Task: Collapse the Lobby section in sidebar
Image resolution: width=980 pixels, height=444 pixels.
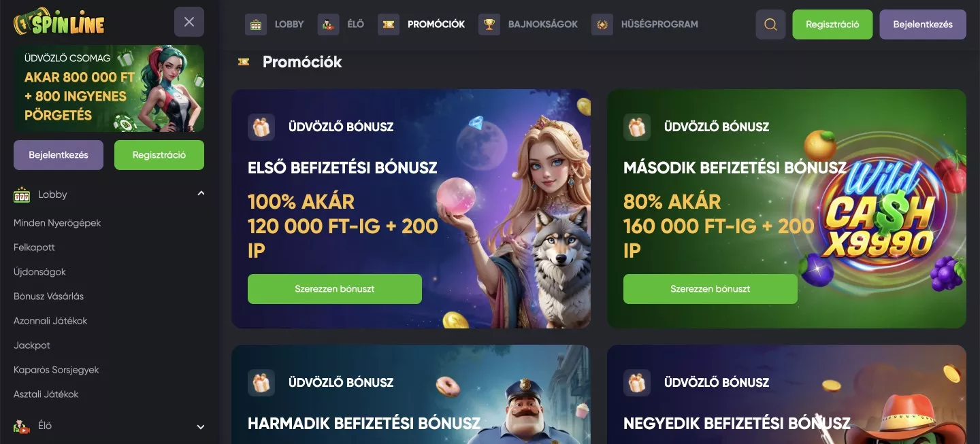Action: tap(201, 194)
